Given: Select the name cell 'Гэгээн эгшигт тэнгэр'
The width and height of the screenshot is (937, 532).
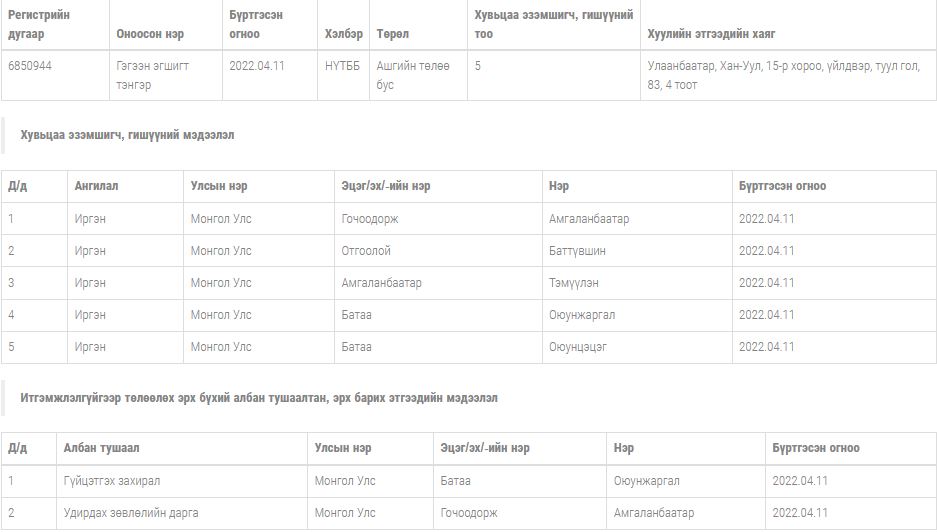Looking at the screenshot, I should pyautogui.click(x=152, y=75).
